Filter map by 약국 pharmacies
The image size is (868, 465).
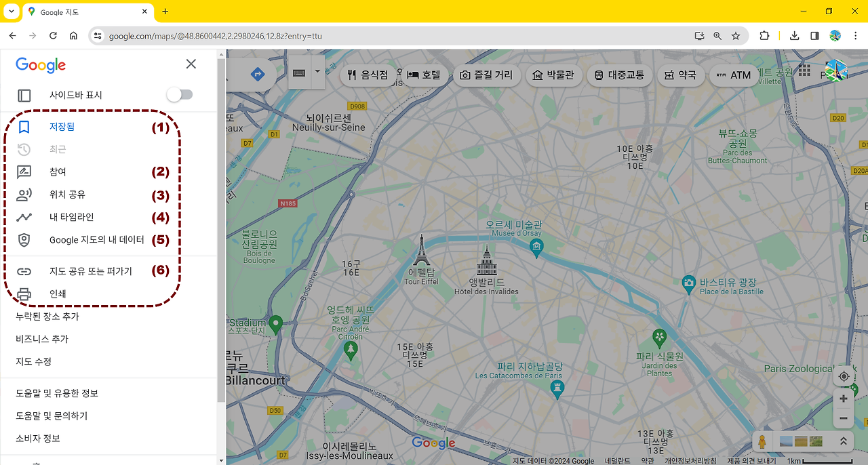tap(680, 75)
